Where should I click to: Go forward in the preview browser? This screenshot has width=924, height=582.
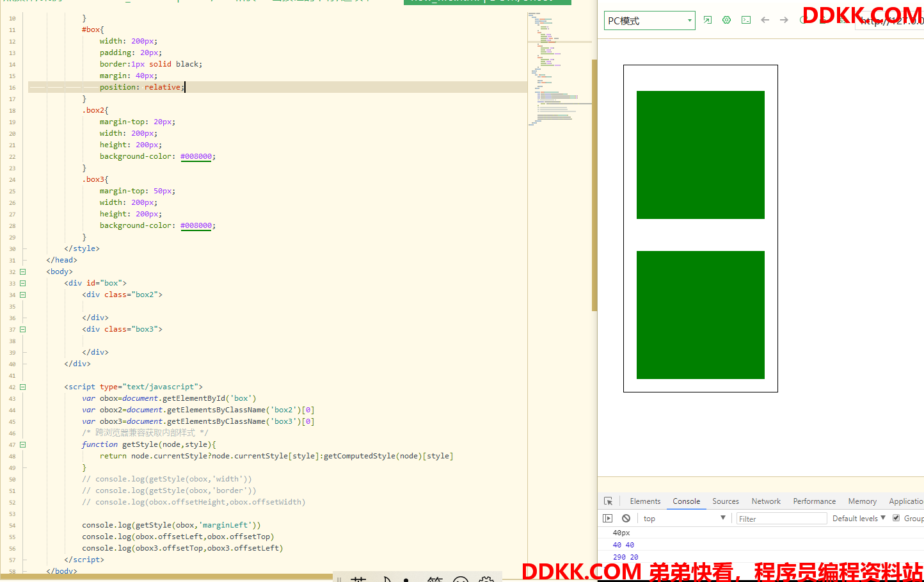(x=784, y=20)
